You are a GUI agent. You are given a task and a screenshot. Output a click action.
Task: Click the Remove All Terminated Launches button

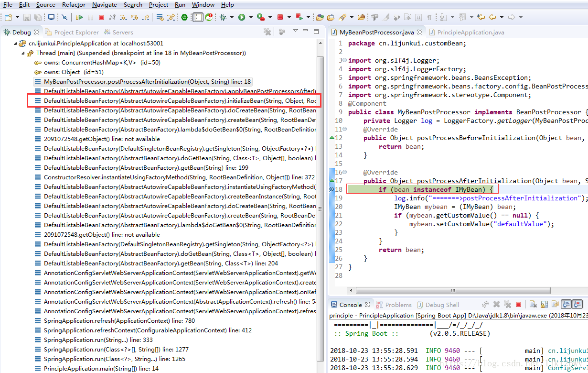pyautogui.click(x=267, y=32)
